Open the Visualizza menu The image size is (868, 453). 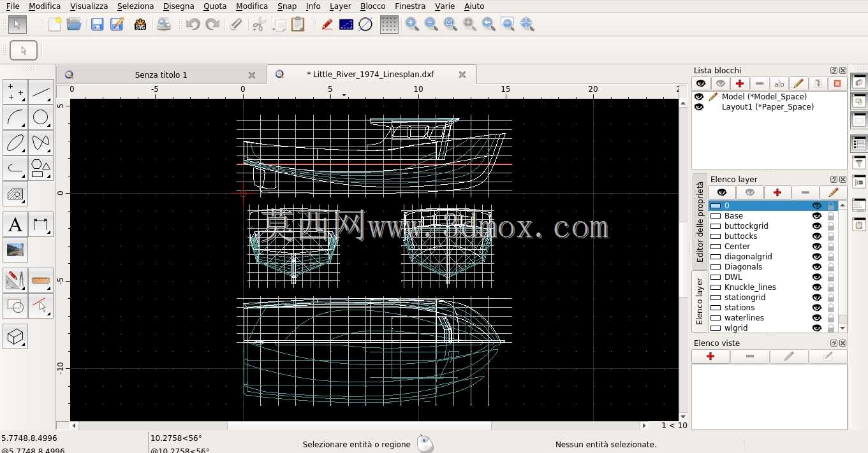89,6
